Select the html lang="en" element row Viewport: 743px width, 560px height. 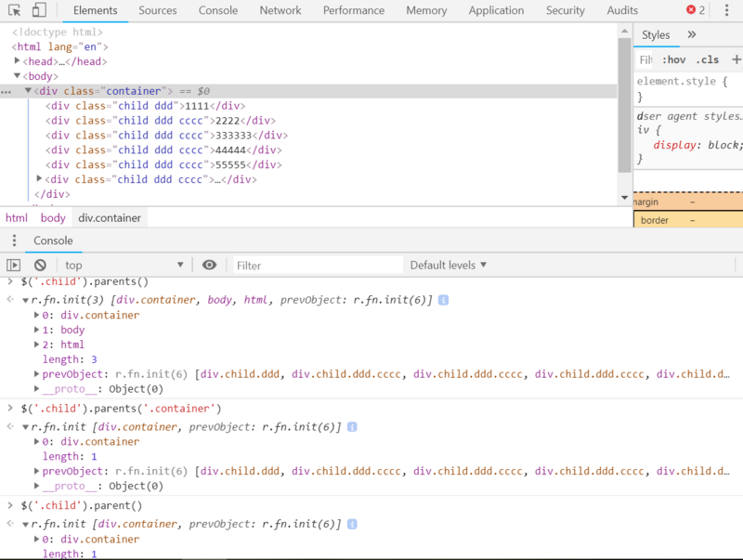pos(59,46)
